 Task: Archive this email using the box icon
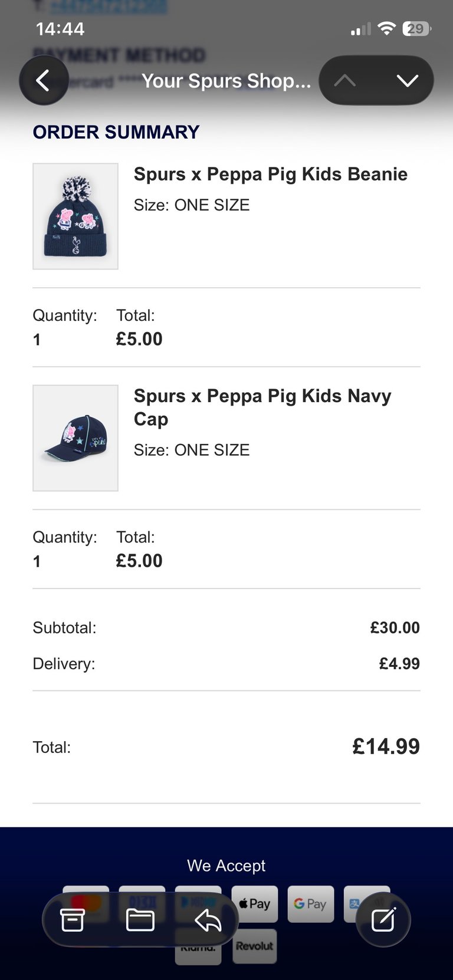(x=73, y=919)
